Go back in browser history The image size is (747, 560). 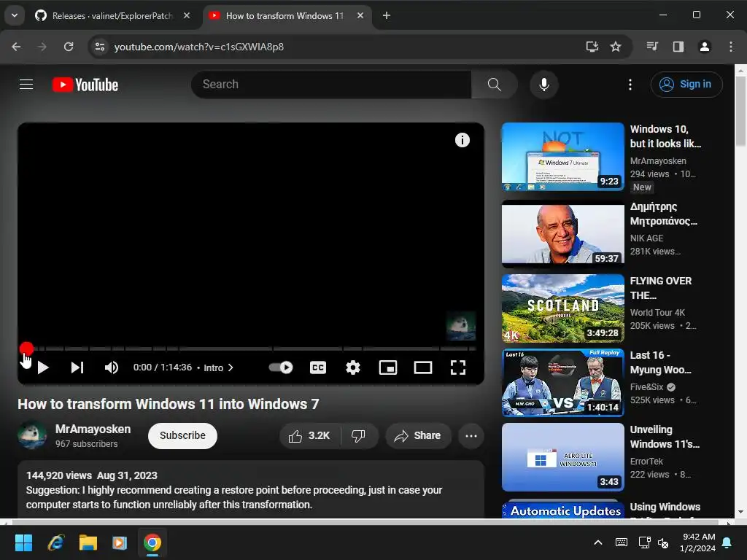pos(16,47)
